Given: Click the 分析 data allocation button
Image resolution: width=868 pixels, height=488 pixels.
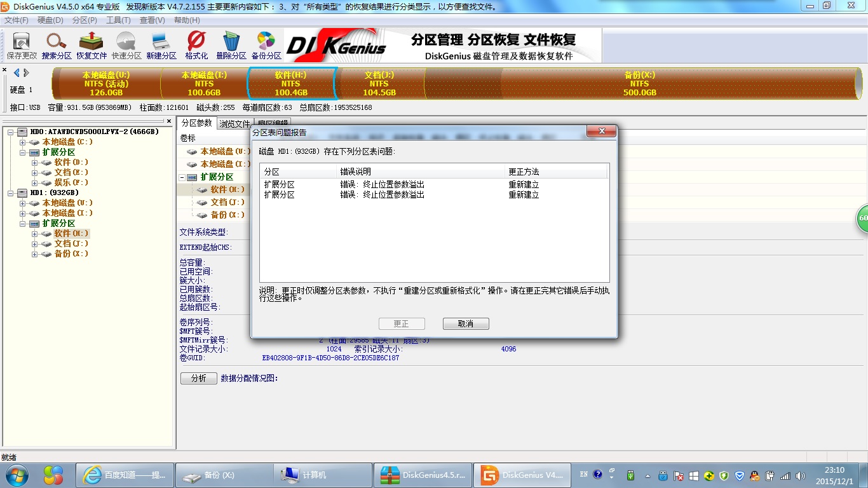Looking at the screenshot, I should pos(198,377).
